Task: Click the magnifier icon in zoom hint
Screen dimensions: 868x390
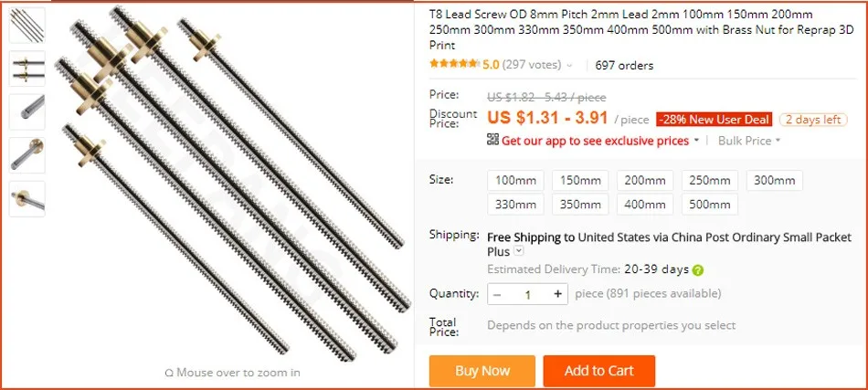Action: (x=169, y=373)
